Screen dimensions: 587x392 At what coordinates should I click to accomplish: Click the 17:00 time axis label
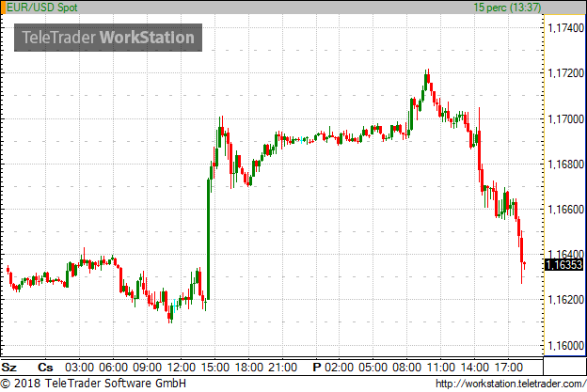(509, 368)
